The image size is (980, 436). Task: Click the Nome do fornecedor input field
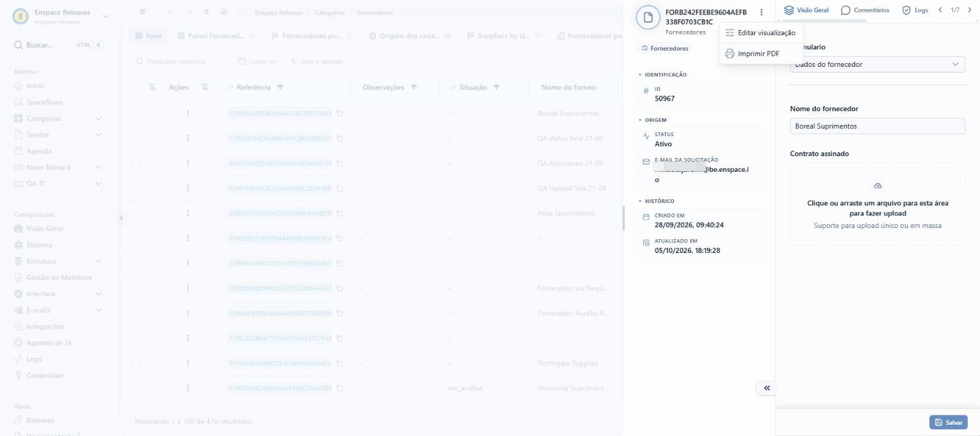point(877,126)
